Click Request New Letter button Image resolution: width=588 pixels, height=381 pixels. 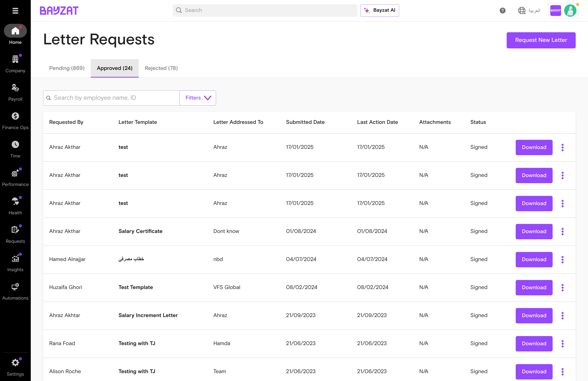[541, 40]
